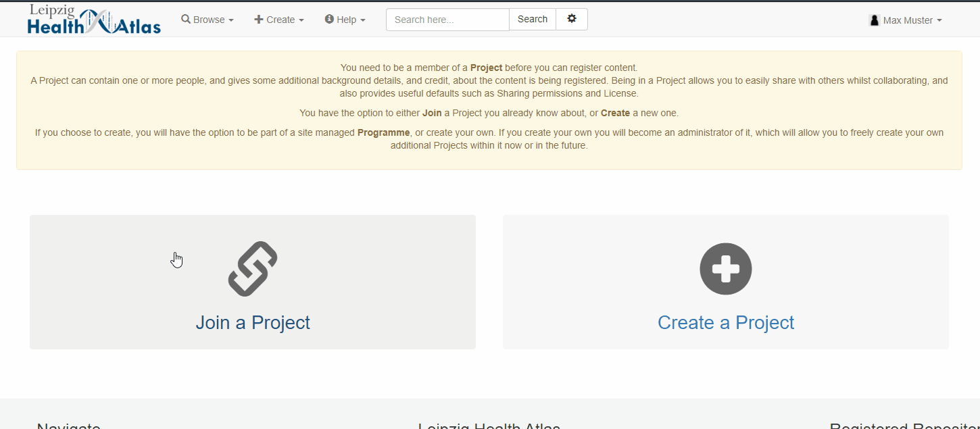Click the "Join a Project" heading text

click(253, 323)
